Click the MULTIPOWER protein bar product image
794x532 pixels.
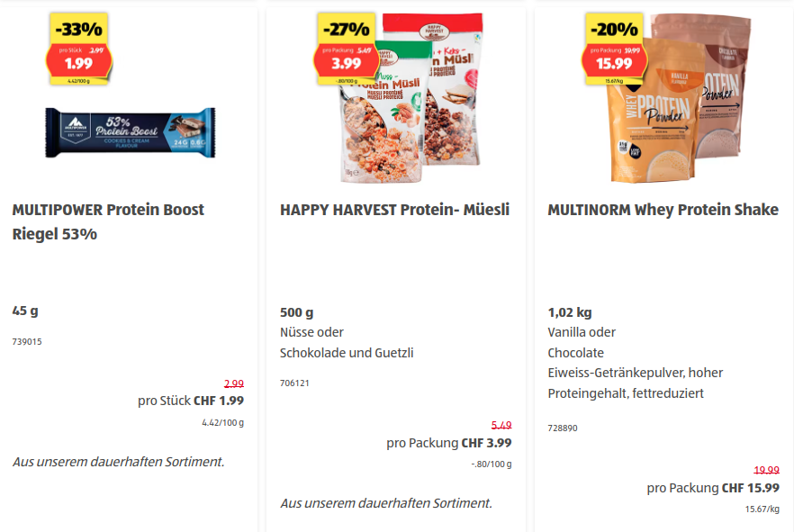(131, 132)
